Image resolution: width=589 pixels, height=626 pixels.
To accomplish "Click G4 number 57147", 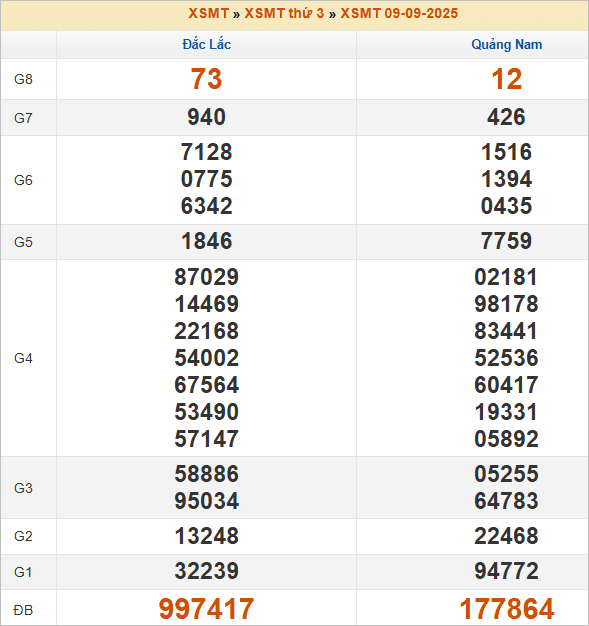I will [206, 439].
